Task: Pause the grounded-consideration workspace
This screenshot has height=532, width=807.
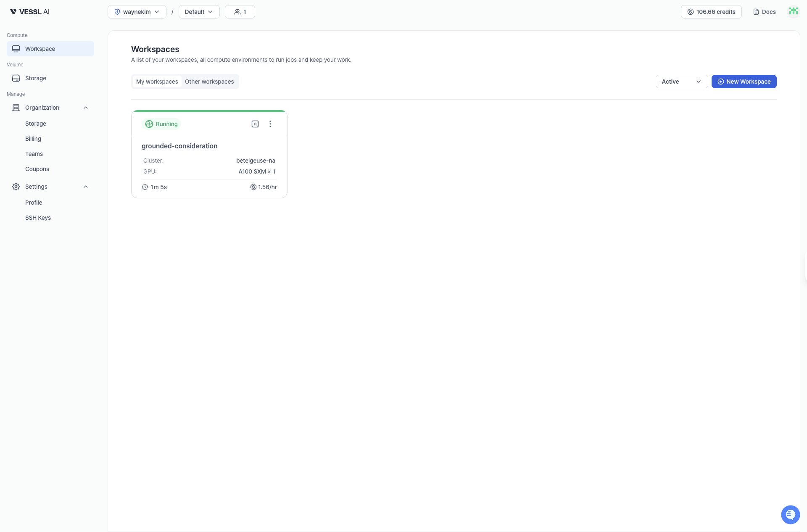Action: pos(255,124)
